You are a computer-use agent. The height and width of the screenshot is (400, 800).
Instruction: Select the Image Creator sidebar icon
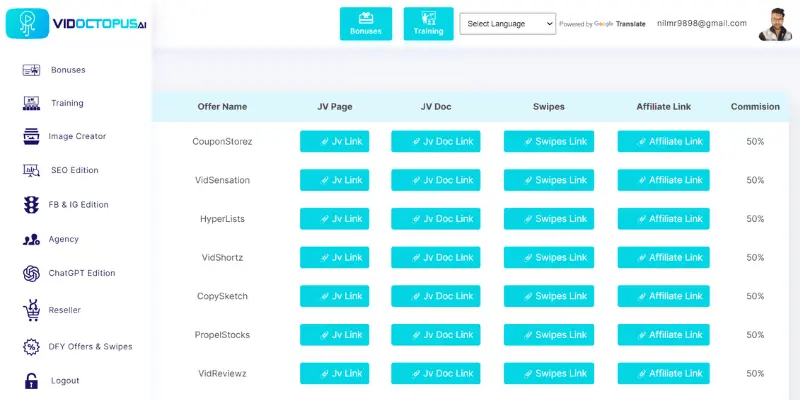coord(31,136)
